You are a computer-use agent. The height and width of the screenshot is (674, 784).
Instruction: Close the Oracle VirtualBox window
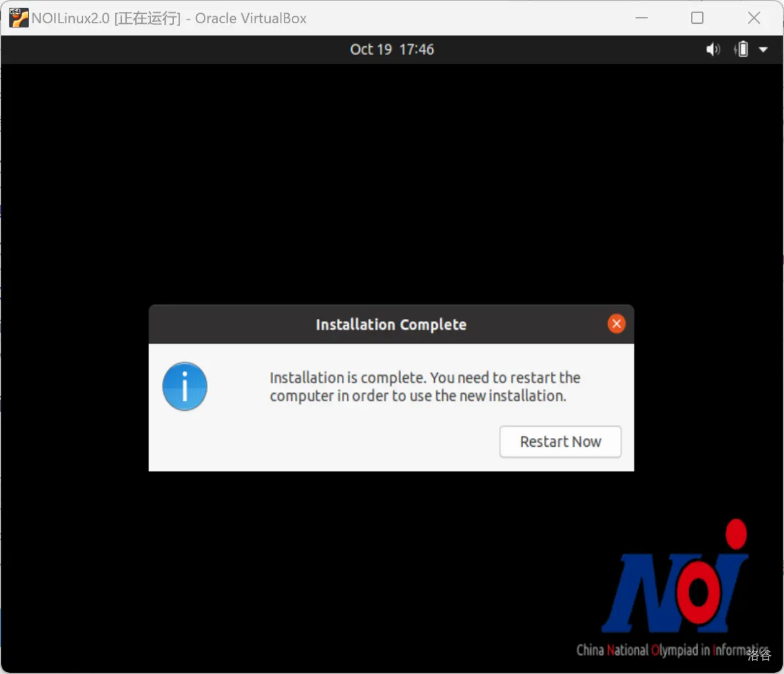pos(753,18)
